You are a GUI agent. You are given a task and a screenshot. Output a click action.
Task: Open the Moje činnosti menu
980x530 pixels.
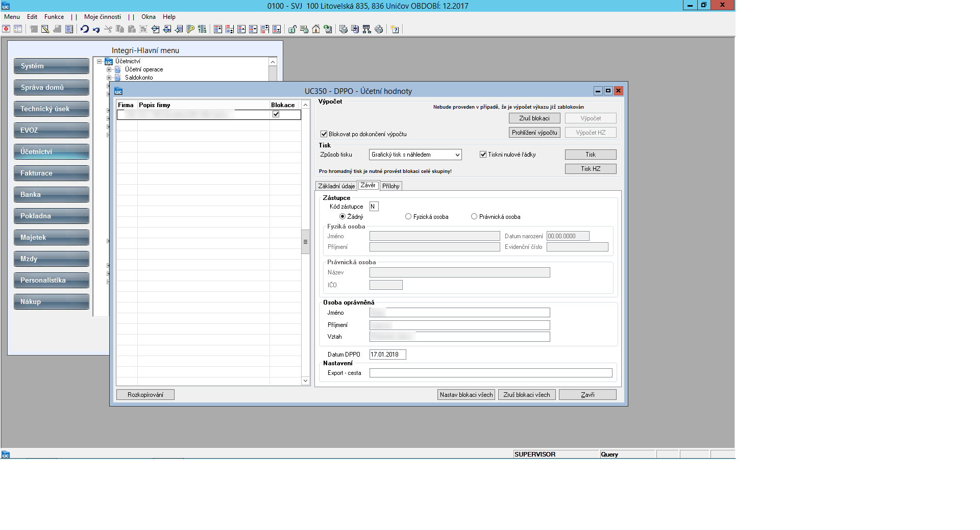point(103,17)
